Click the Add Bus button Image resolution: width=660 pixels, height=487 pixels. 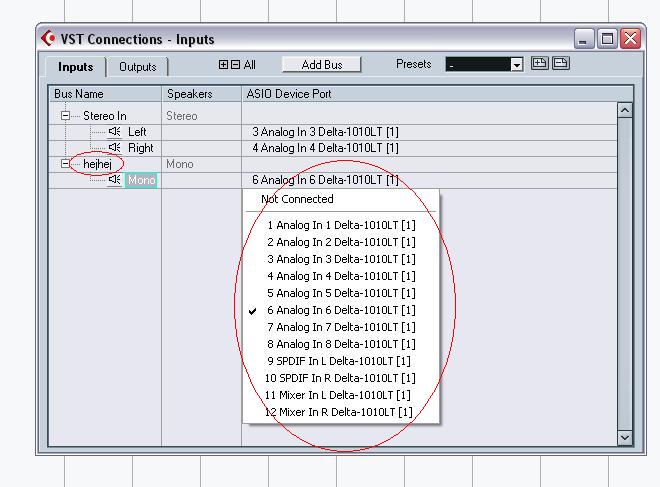[322, 65]
